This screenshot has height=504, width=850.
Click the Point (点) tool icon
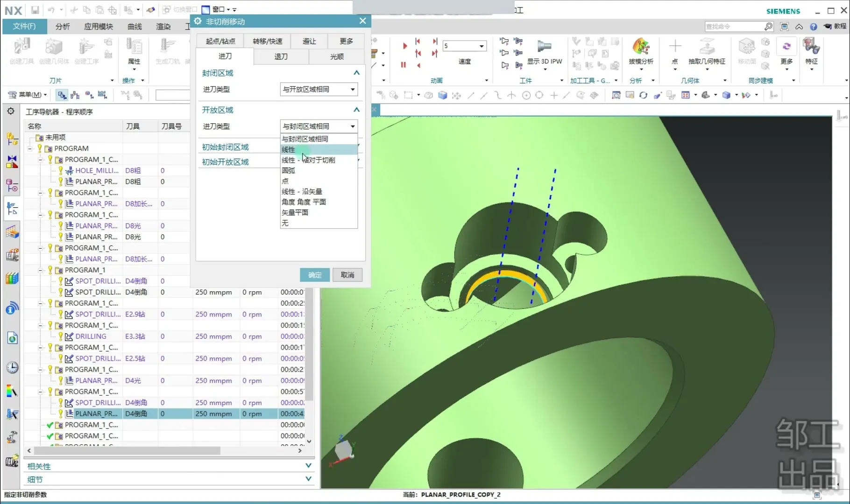[674, 48]
